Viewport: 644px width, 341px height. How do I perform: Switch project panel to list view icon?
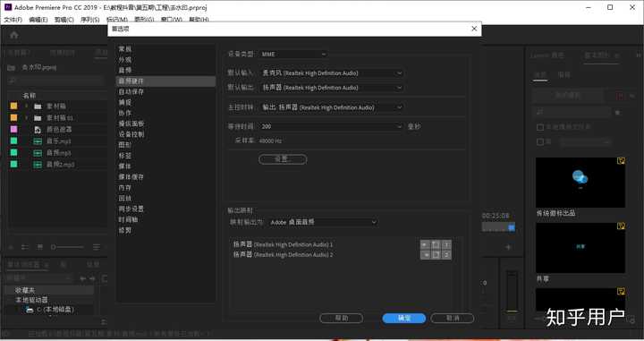[x=25, y=247]
